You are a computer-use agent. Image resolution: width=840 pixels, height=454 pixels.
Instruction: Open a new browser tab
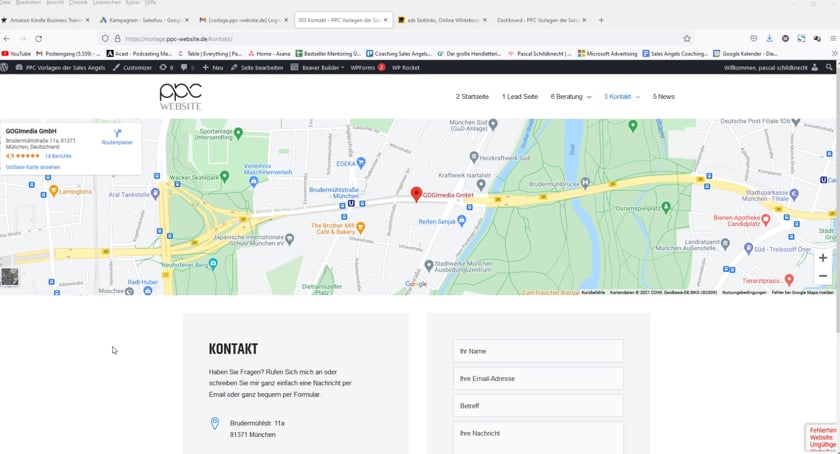click(601, 20)
